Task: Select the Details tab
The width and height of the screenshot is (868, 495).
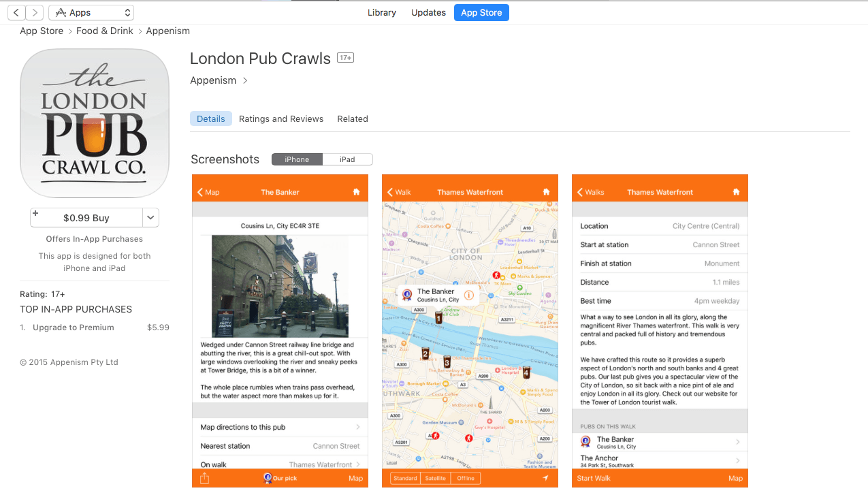Action: pos(211,118)
